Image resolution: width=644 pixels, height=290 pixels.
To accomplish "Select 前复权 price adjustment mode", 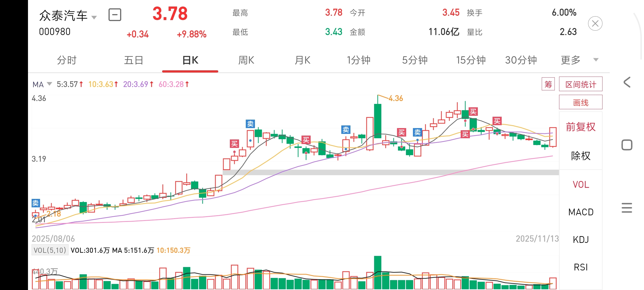I will (581, 127).
